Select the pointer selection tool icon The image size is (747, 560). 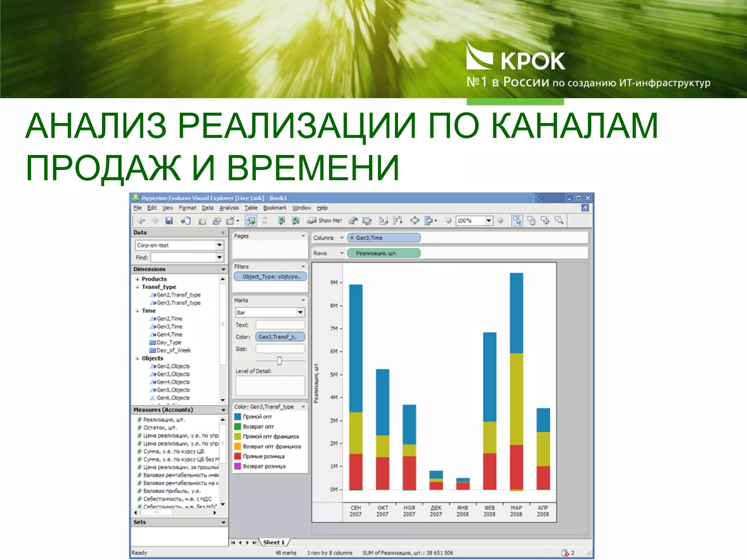(x=517, y=221)
